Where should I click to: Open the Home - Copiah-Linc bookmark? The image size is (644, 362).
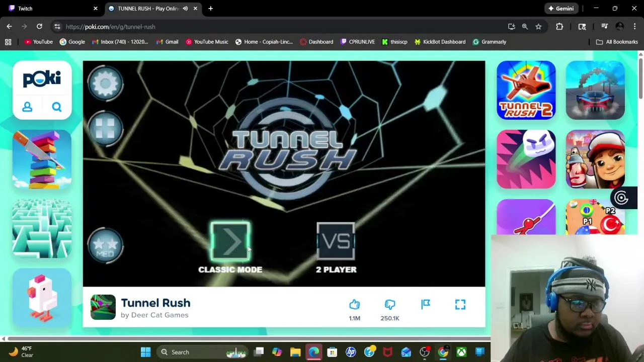tap(264, 42)
